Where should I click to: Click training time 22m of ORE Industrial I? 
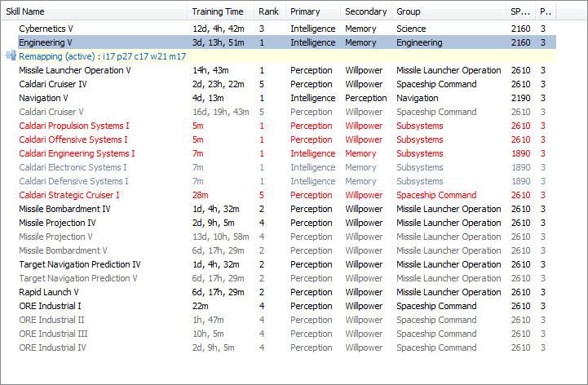coord(201,306)
